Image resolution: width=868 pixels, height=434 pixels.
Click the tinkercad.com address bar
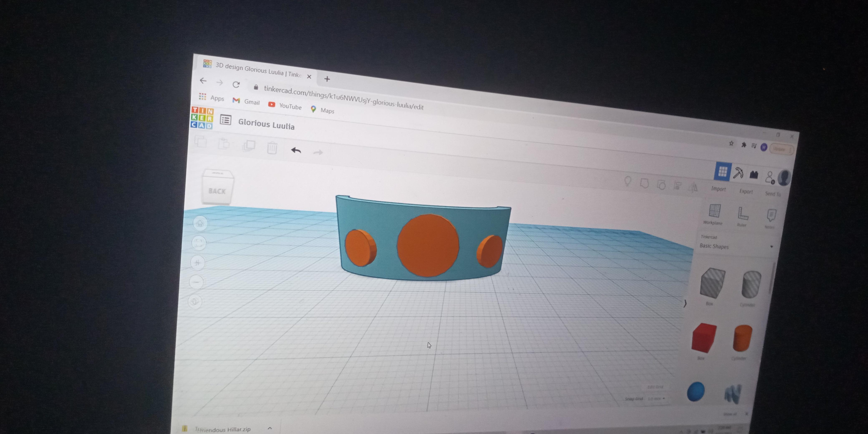coord(343,97)
